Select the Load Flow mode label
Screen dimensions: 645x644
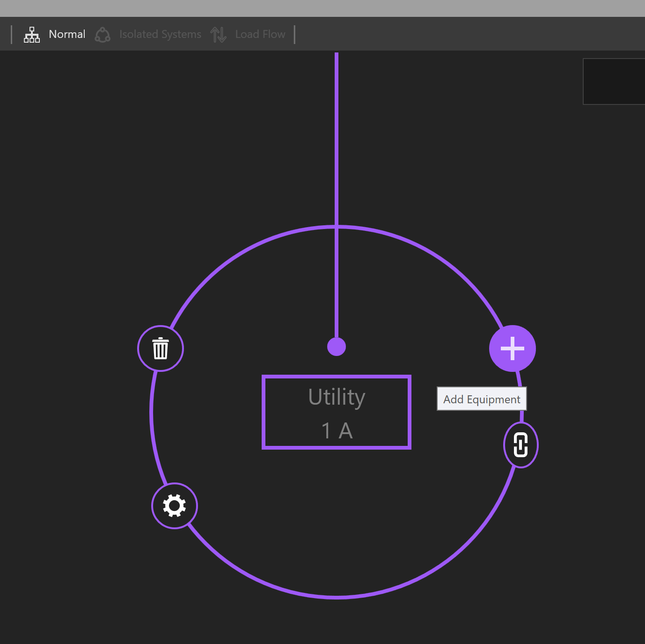260,34
